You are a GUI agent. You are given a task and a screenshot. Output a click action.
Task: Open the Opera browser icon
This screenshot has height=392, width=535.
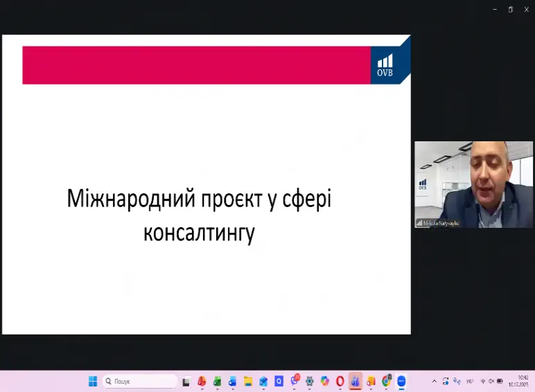(x=340, y=381)
